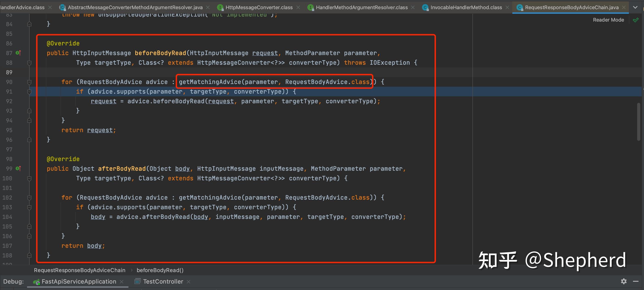Switch to TestController debug tab
Screen dimensions: 644x290
(x=163, y=282)
